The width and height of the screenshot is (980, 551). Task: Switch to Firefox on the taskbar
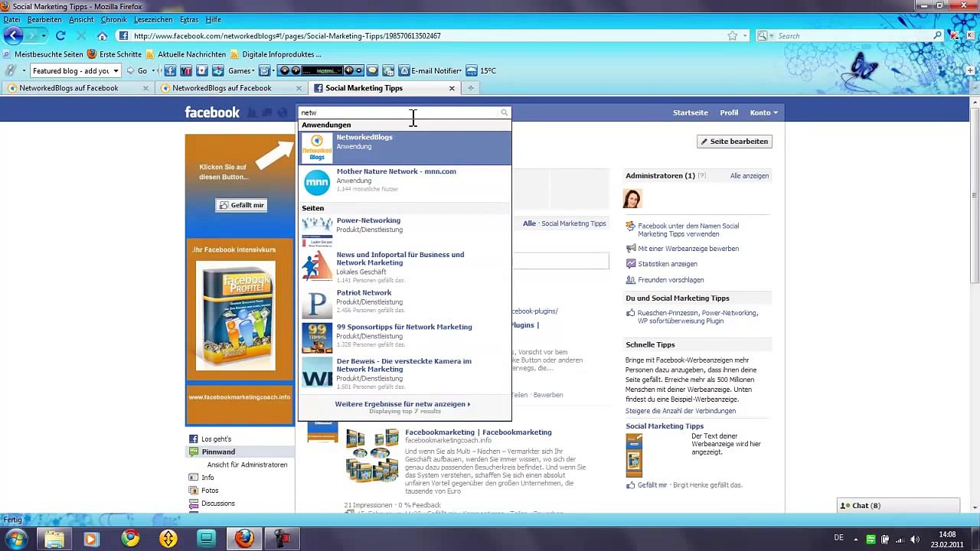coord(244,539)
